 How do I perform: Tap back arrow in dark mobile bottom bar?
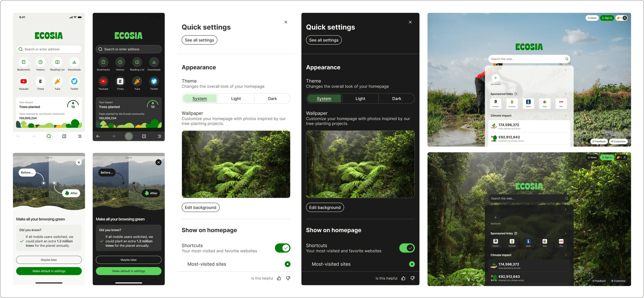pyautogui.click(x=98, y=136)
